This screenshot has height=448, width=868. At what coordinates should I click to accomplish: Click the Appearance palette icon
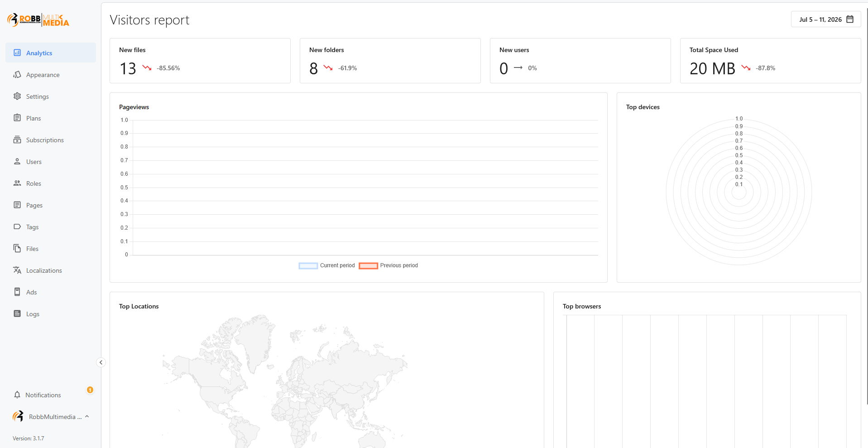(x=17, y=74)
